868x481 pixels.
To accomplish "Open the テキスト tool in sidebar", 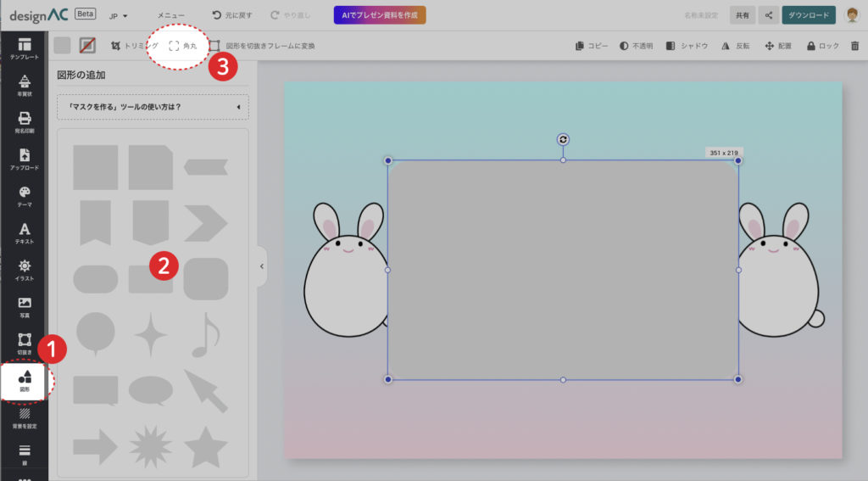I will 25,233.
